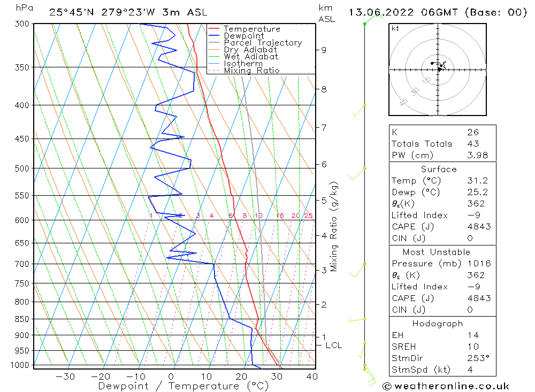Click the StmSpd (kt) value 4
This screenshot has width=535, height=392.
pyautogui.click(x=470, y=370)
